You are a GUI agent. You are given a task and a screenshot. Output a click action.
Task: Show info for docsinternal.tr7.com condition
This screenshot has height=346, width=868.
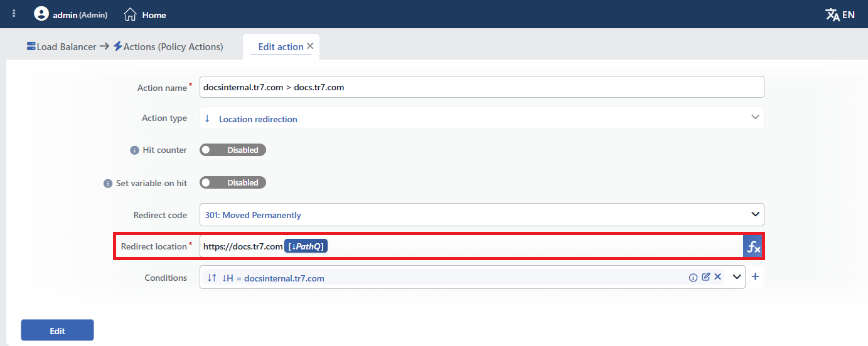click(x=694, y=277)
